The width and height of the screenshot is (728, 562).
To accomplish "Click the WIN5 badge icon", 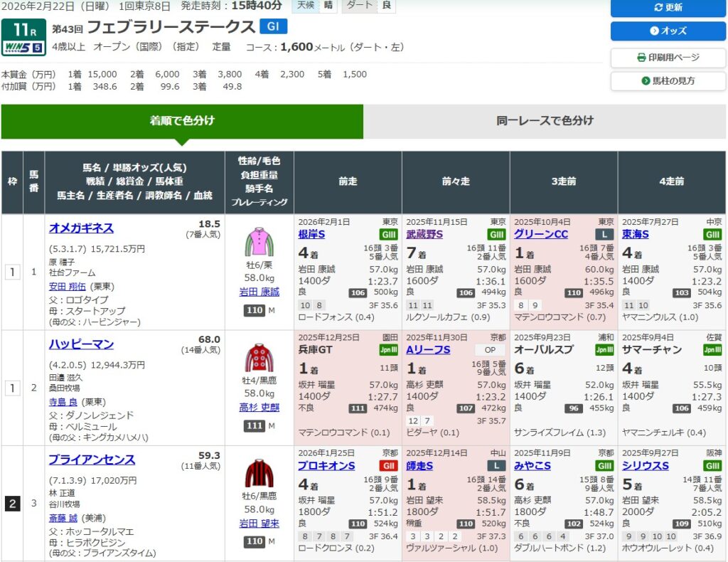I will (24, 48).
